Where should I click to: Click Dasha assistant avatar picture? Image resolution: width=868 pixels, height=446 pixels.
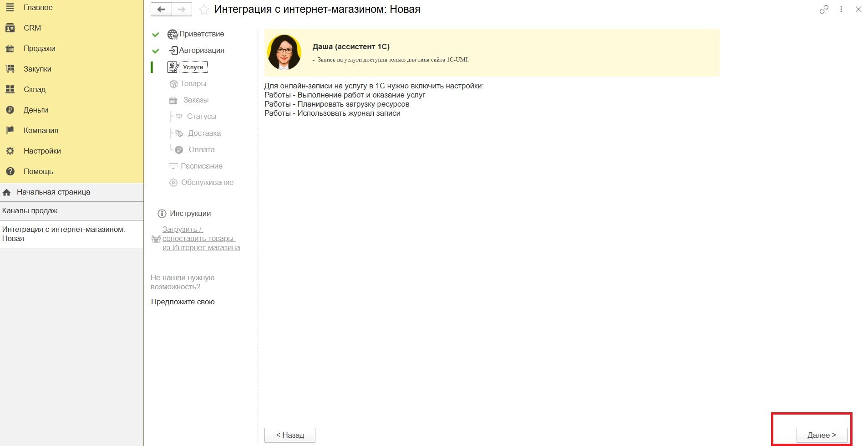(x=284, y=52)
